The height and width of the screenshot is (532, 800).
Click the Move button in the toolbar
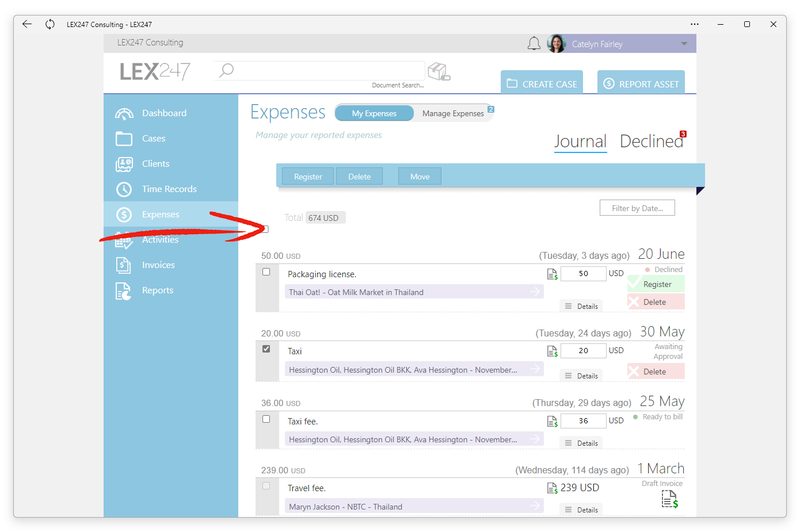click(420, 177)
